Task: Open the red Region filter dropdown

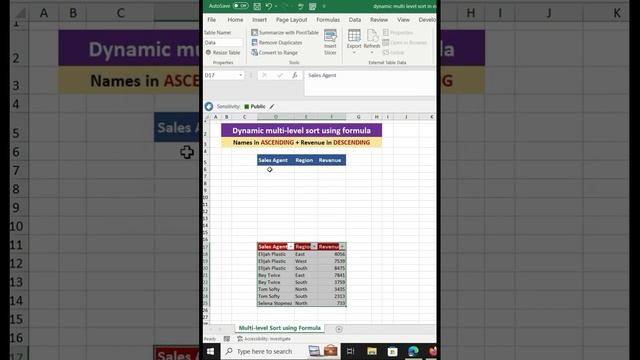Action: (314, 247)
